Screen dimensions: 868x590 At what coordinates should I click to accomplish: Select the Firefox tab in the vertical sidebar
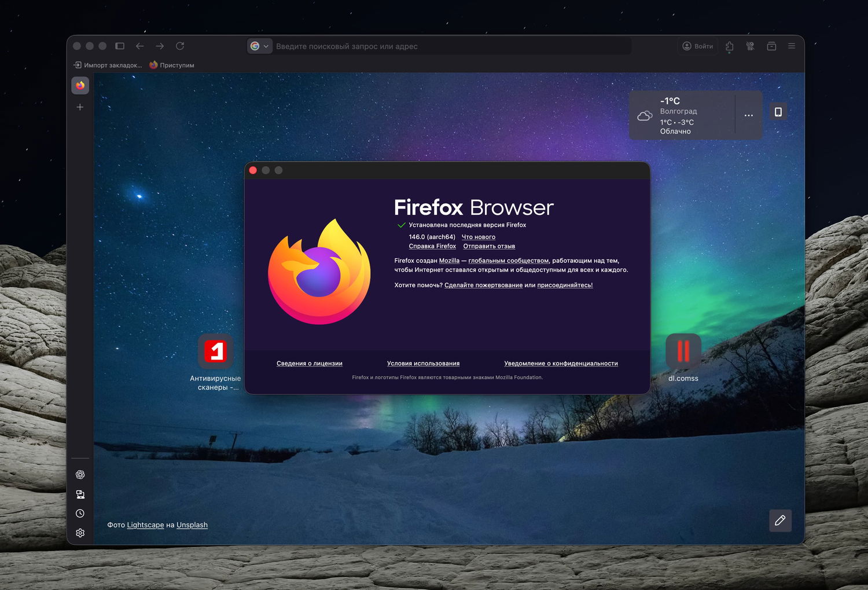click(80, 85)
